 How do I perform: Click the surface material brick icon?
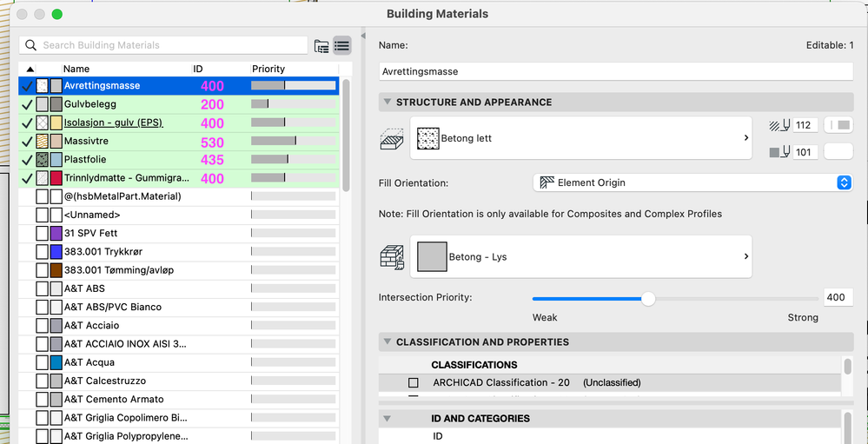point(392,257)
